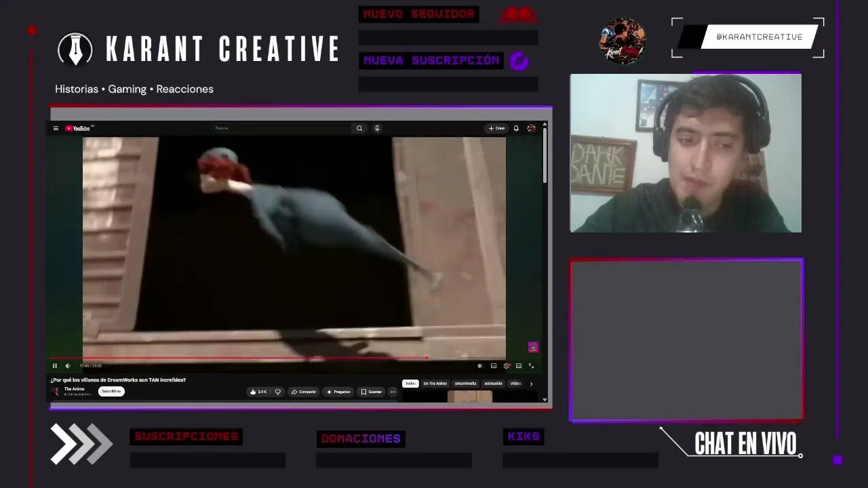Open the video player settings gear

(507, 366)
